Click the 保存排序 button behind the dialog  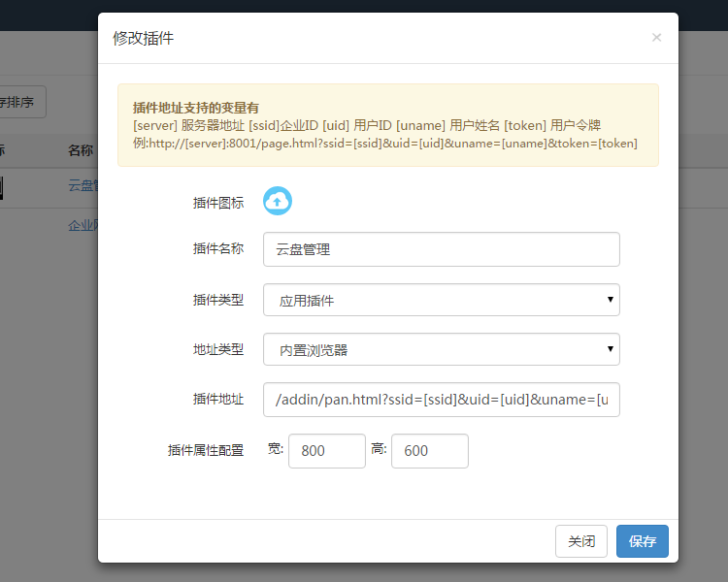(x=21, y=102)
